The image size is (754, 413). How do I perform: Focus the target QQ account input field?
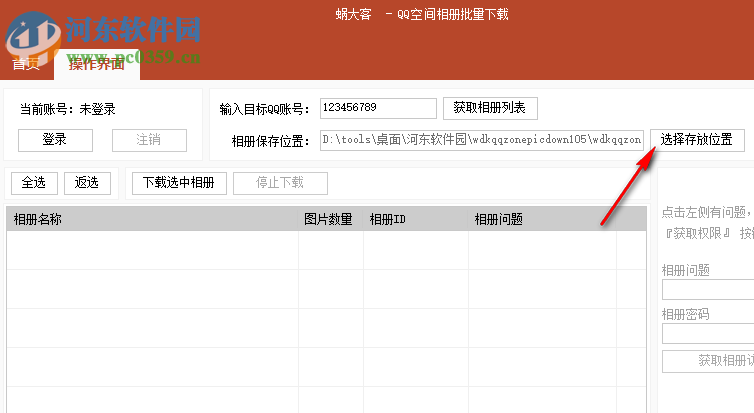[x=378, y=108]
